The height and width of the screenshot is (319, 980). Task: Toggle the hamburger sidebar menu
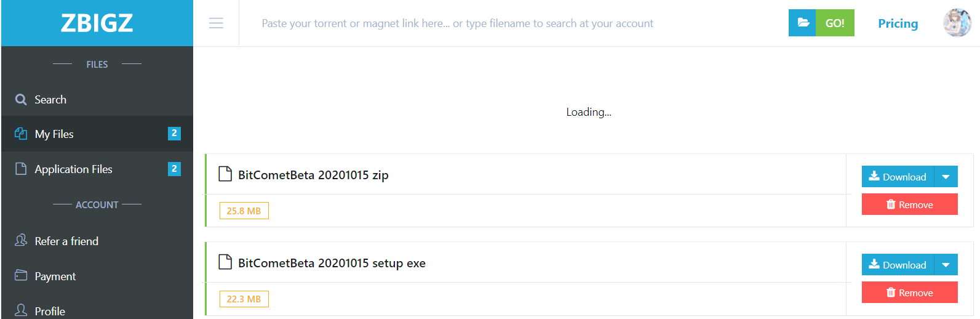216,23
